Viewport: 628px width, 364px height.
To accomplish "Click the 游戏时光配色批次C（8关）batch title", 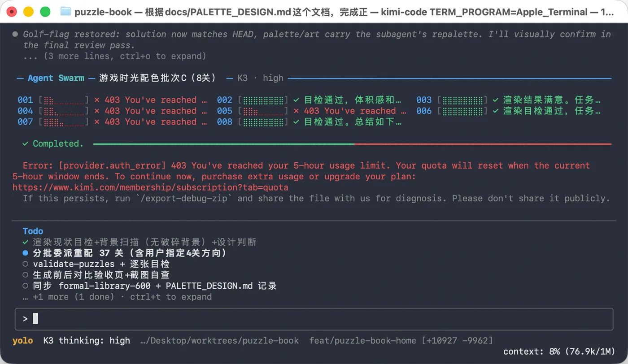I will (157, 78).
